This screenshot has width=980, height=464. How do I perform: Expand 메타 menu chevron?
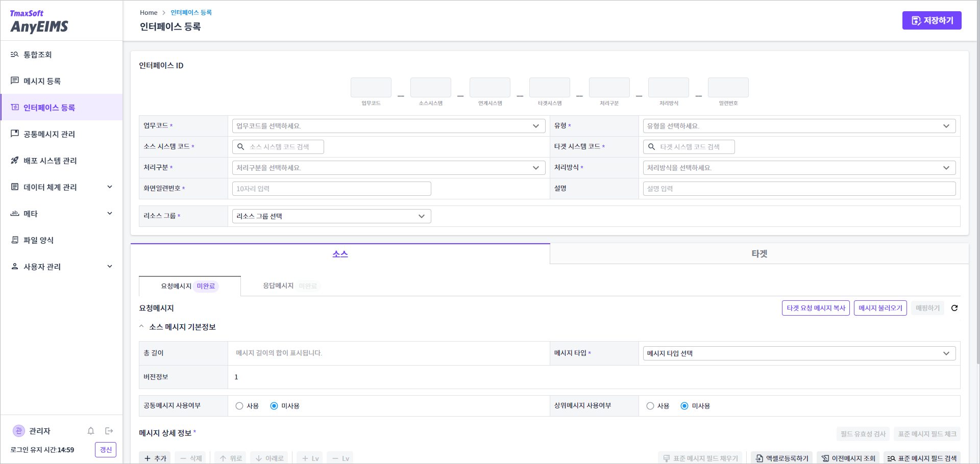[x=110, y=214]
